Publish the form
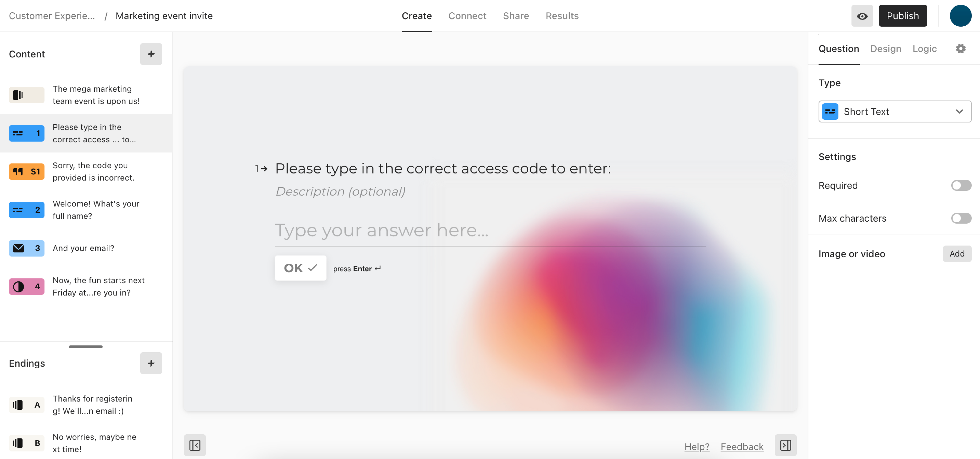 [903, 16]
